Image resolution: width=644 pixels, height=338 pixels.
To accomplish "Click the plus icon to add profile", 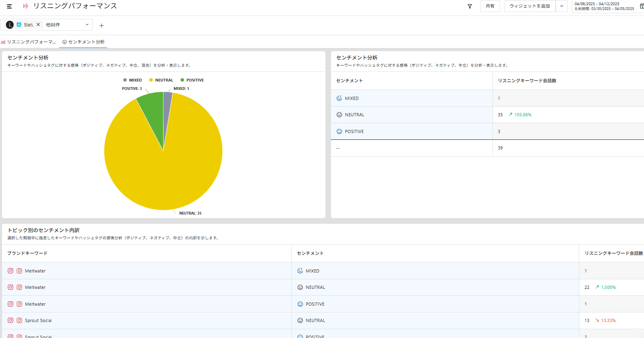I will pyautogui.click(x=102, y=26).
